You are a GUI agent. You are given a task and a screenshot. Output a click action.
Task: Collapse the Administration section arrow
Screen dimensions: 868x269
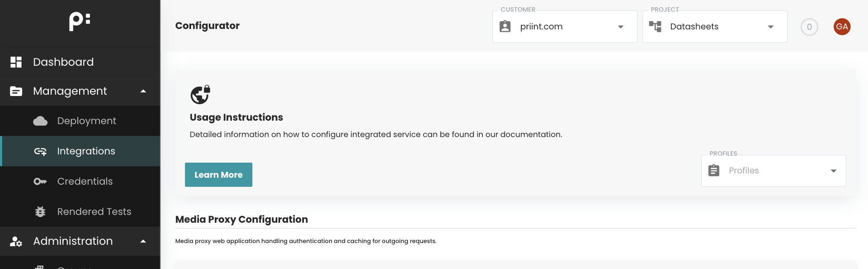point(143,241)
